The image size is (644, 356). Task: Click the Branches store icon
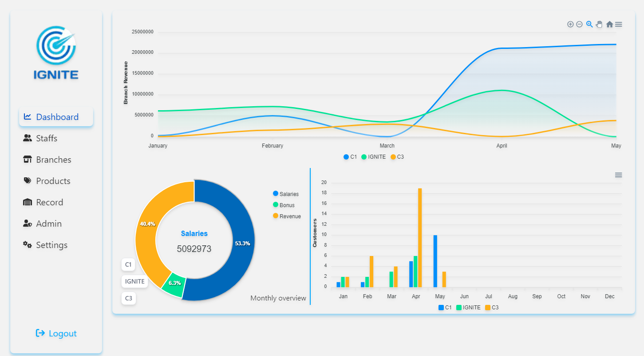pos(28,159)
